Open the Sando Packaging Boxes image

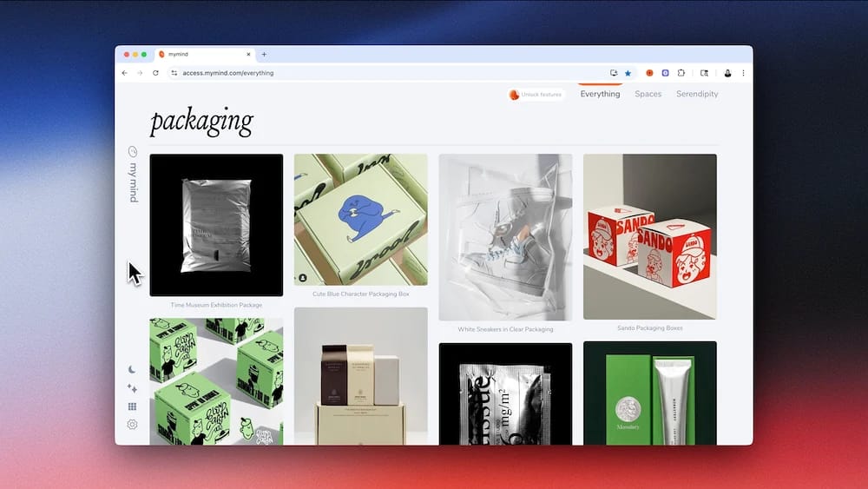[649, 236]
